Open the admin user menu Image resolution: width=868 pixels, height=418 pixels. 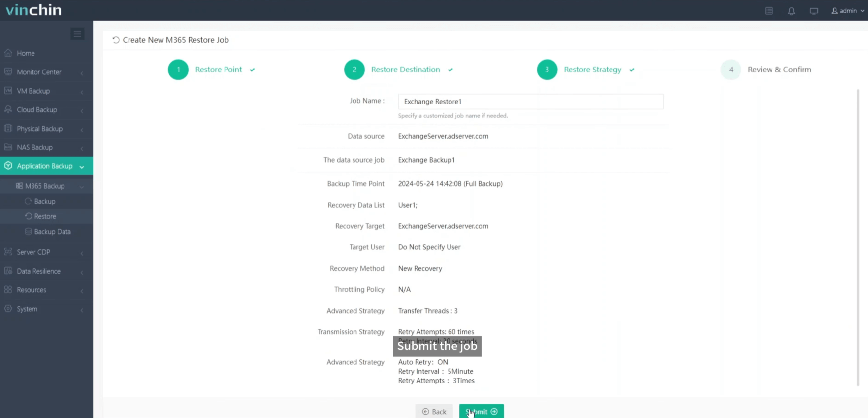point(847,11)
